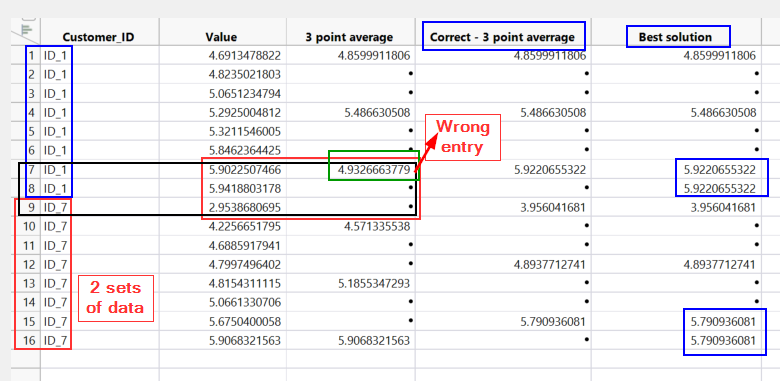Click the ID_1 cell in row 8
Image resolution: width=780 pixels, height=381 pixels.
pos(55,189)
